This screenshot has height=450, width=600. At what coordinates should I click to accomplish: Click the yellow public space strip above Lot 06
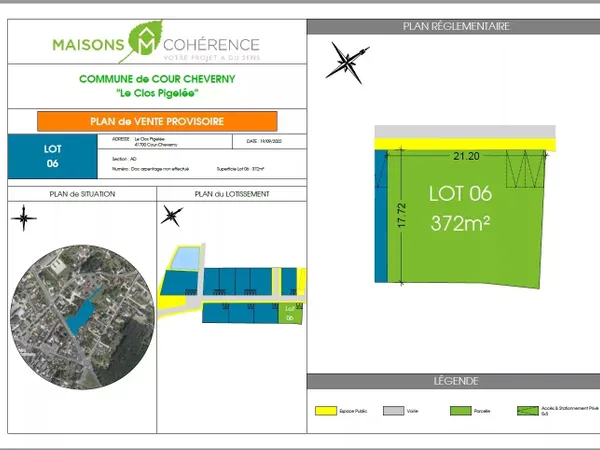(x=465, y=144)
